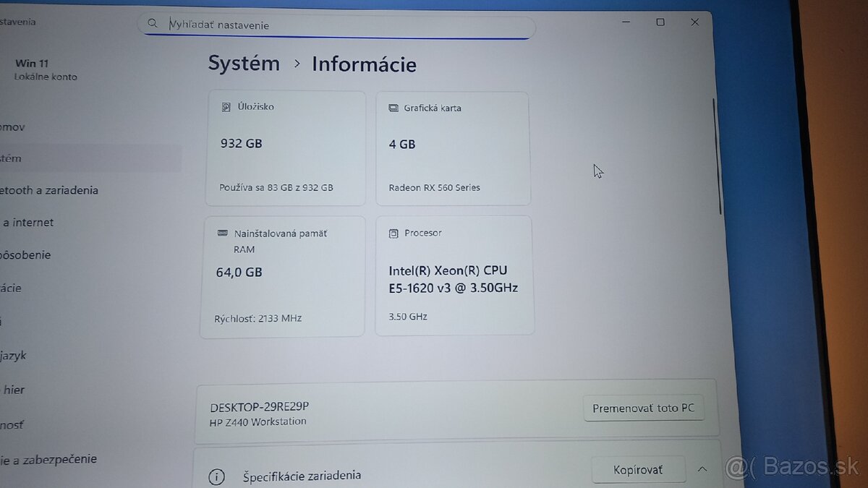The image size is (868, 488).
Task: Collapse the Špecifikácie zariadenia section via its chevron
Action: (702, 468)
